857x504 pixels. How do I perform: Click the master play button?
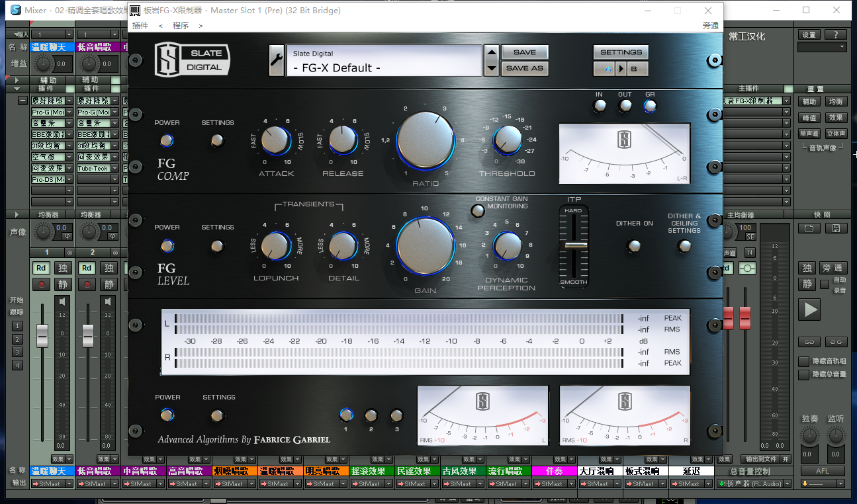[809, 309]
